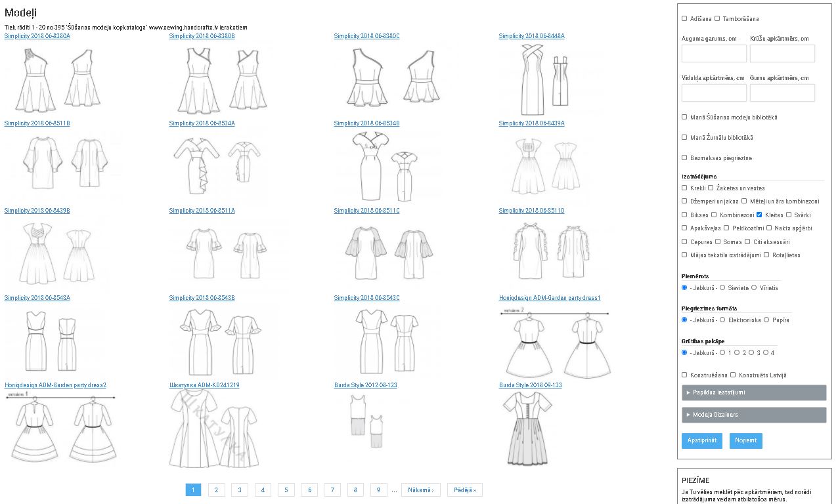Tick the Svārki checkbox

[789, 215]
